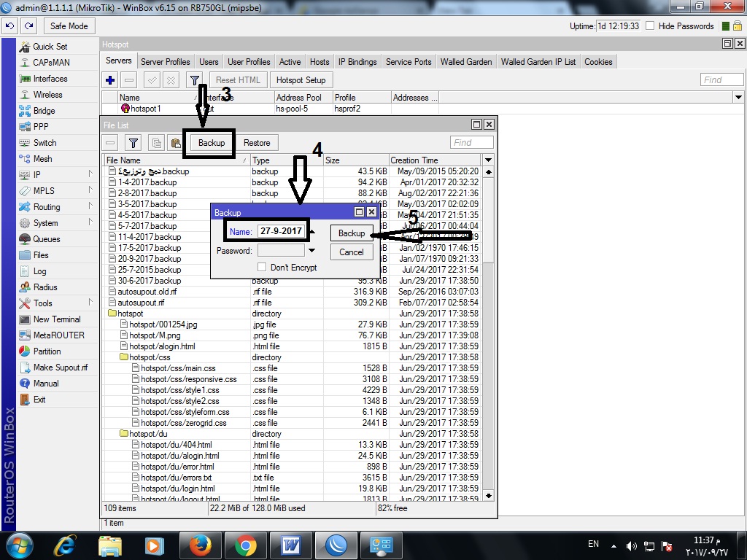Screen dimensions: 747x560
Task: Click the Undo arrow icon
Action: tap(10, 26)
